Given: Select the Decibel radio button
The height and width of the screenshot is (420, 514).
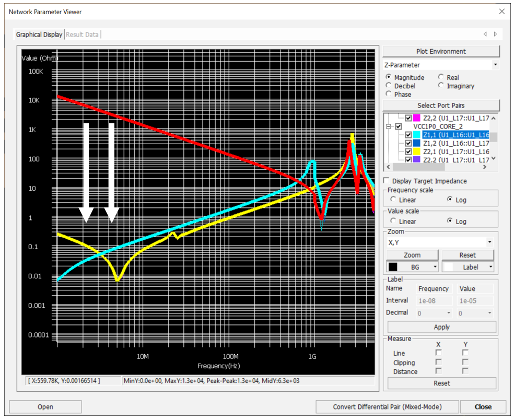Looking at the screenshot, I should [389, 86].
